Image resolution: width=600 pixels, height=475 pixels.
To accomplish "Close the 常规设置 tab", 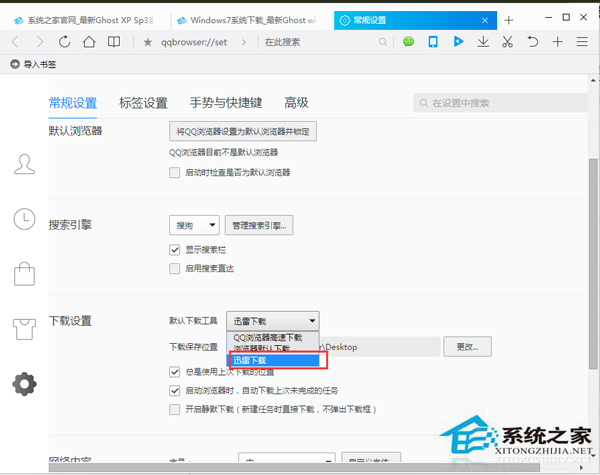I will pyautogui.click(x=485, y=21).
